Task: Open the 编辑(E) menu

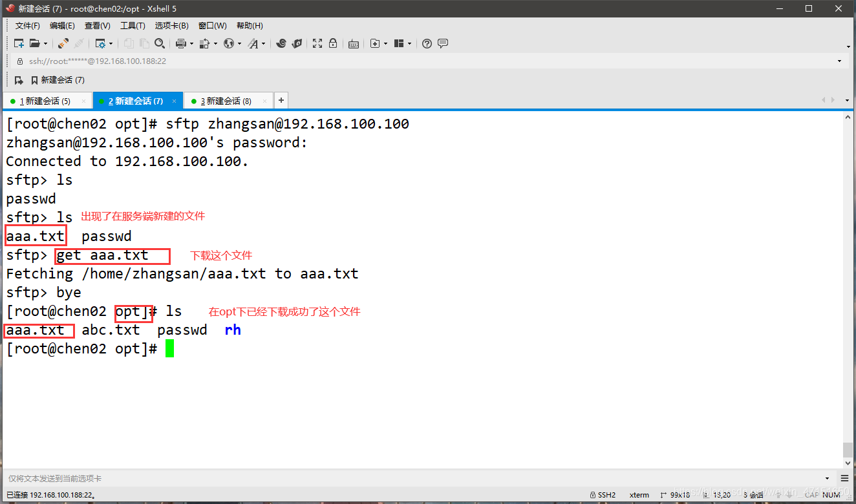Action: pos(62,26)
